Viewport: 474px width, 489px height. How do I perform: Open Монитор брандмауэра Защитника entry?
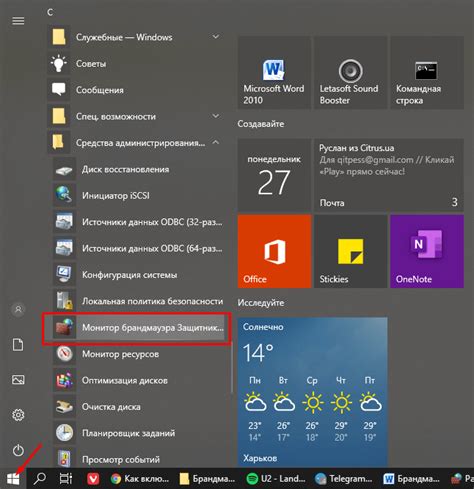pyautogui.click(x=137, y=328)
